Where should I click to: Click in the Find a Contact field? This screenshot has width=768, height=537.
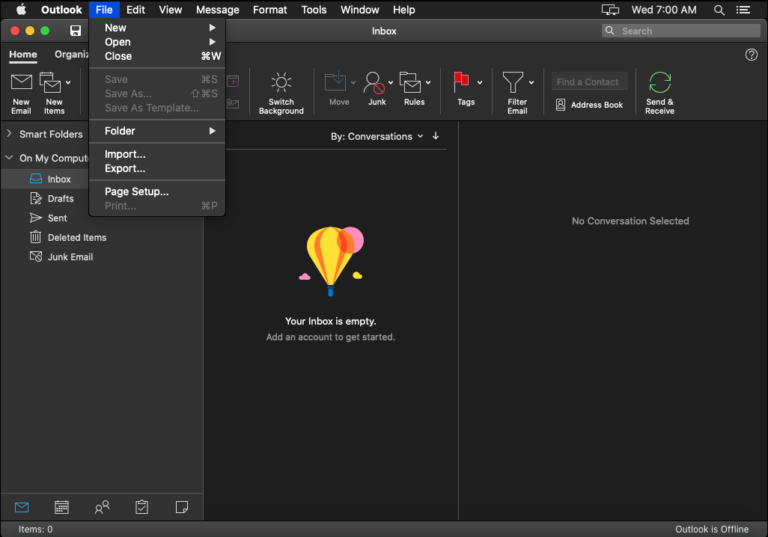pyautogui.click(x=589, y=82)
